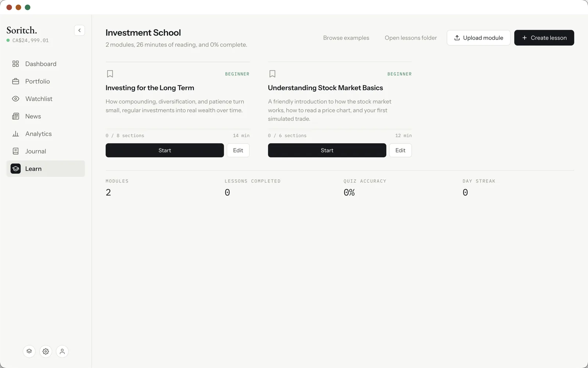Edit Understanding Stock Market Basics module
The width and height of the screenshot is (588, 368).
point(400,150)
